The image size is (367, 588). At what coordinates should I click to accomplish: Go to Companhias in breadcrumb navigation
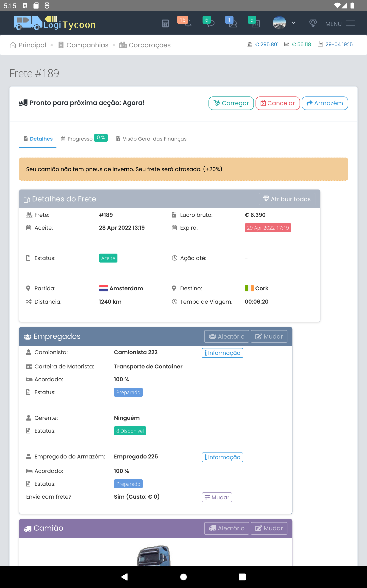point(87,45)
